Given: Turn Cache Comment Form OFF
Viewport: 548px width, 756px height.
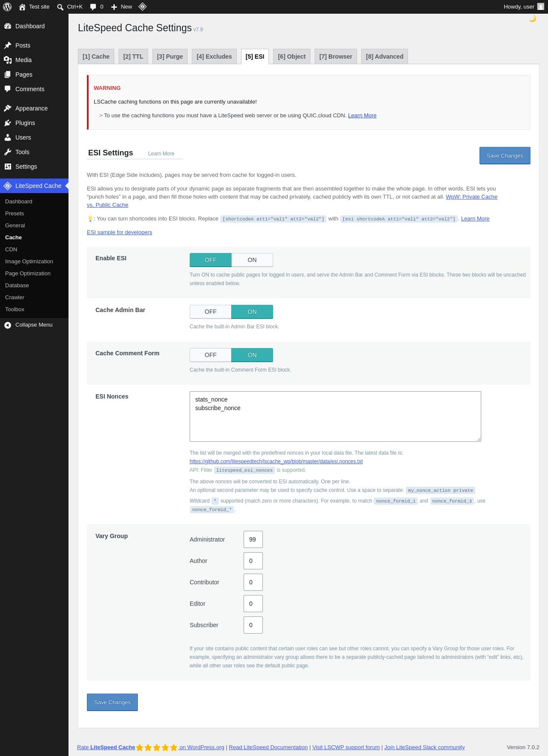Looking at the screenshot, I should (211, 355).
